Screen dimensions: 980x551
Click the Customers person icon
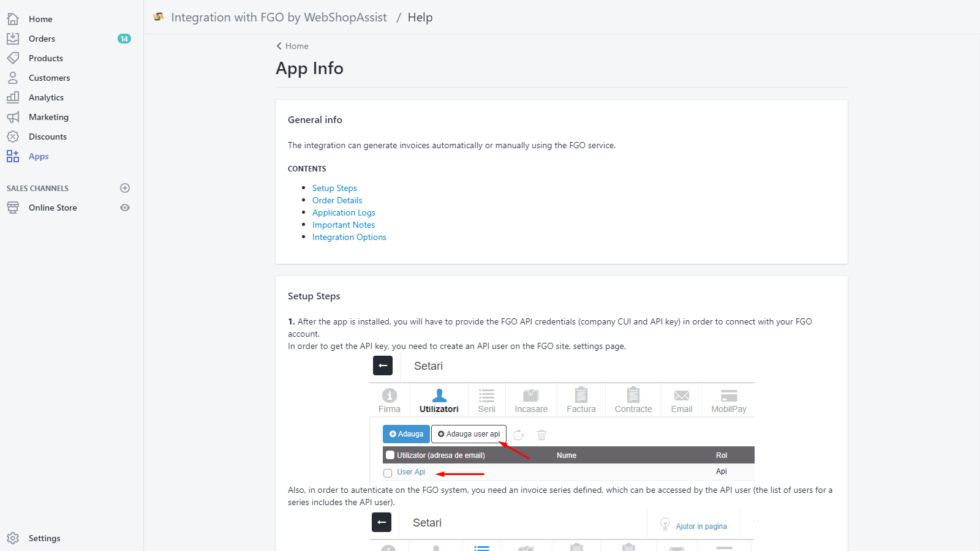pos(13,78)
